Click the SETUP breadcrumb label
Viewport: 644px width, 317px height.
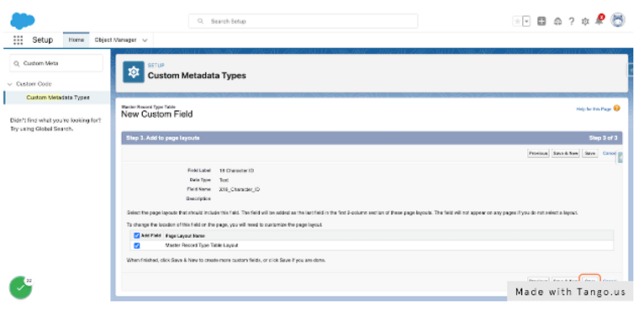pyautogui.click(x=156, y=66)
